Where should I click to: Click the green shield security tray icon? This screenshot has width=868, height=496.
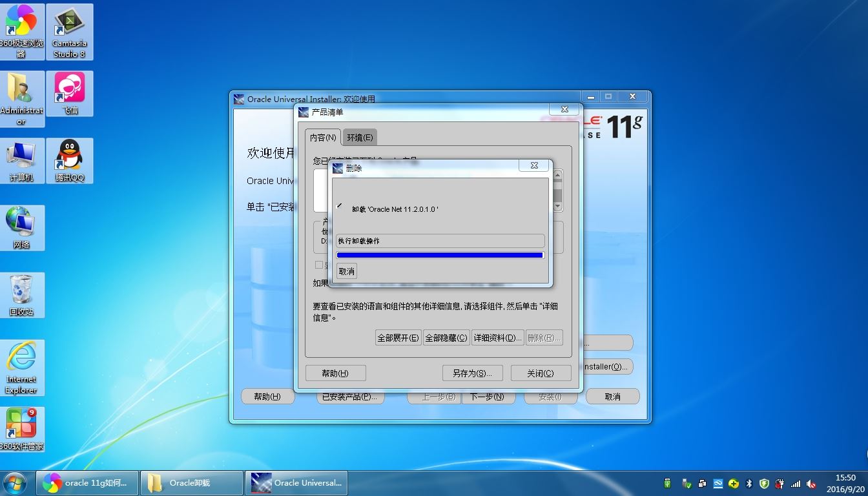(765, 483)
